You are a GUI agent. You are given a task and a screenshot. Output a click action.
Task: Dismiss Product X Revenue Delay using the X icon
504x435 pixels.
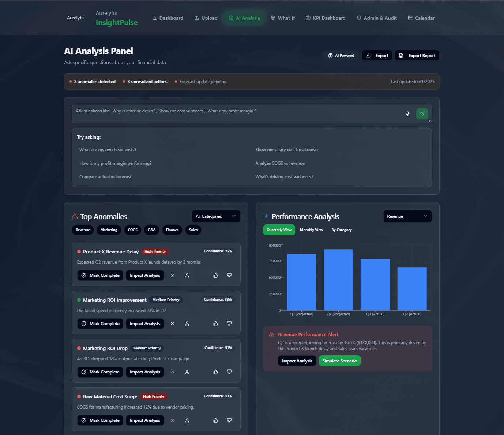172,275
